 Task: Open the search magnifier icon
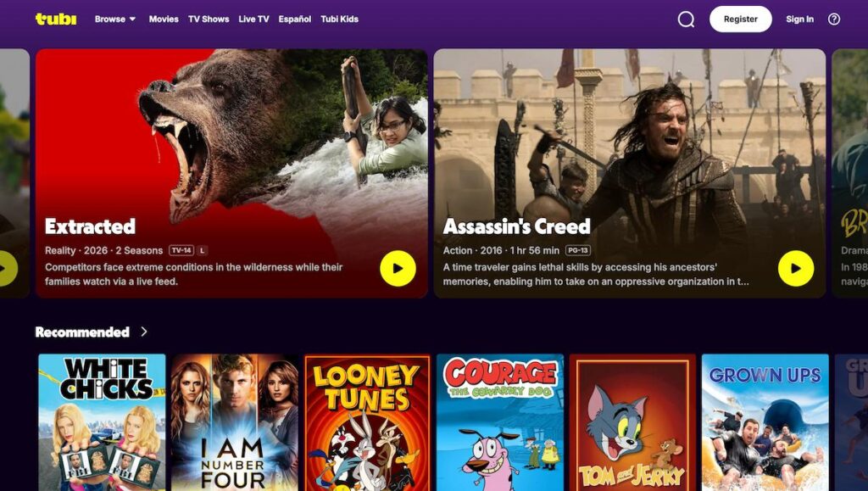(686, 20)
